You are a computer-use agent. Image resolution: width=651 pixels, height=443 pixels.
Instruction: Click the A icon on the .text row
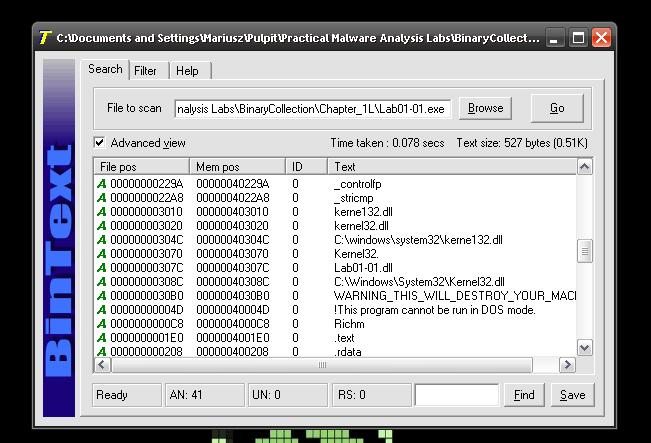tap(102, 338)
